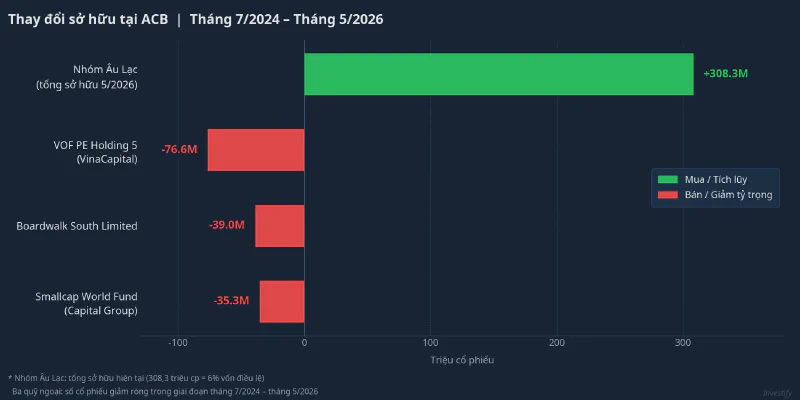Screen dimensions: 800x400
Task: Click the -76.6M value label
Action: click(x=179, y=150)
